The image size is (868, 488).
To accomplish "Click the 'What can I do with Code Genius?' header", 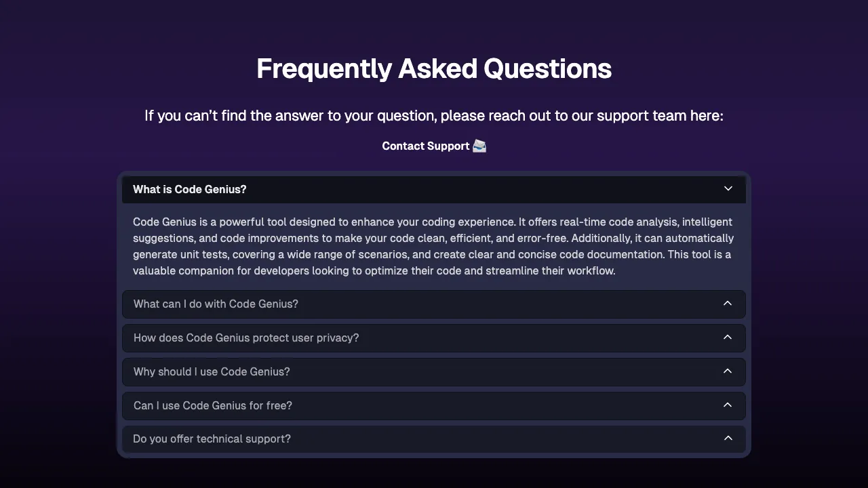I will tap(216, 304).
